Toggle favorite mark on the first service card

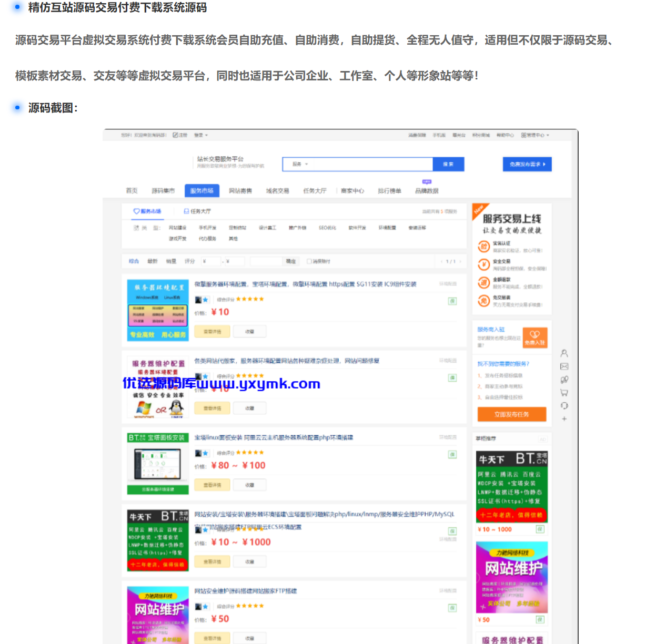coord(249,331)
